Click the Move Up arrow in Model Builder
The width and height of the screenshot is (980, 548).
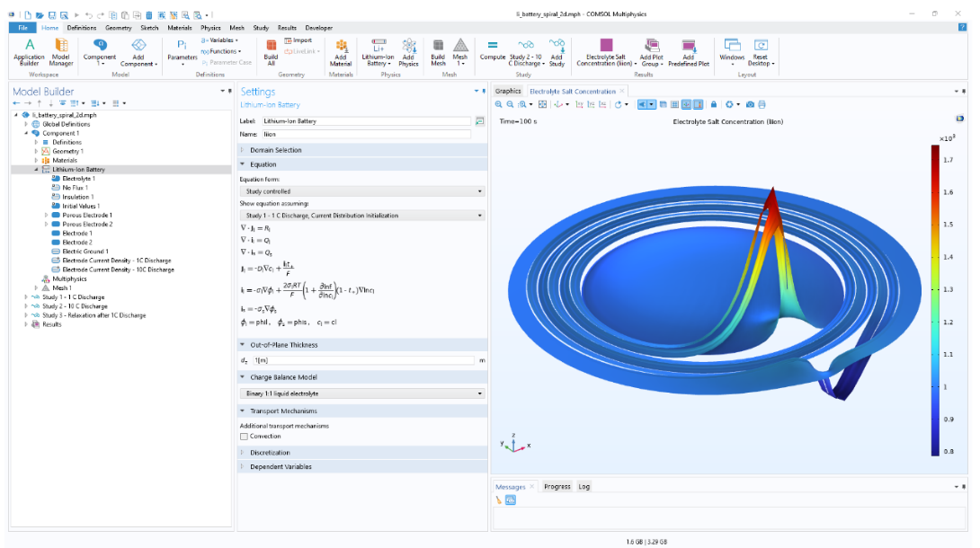point(40,103)
